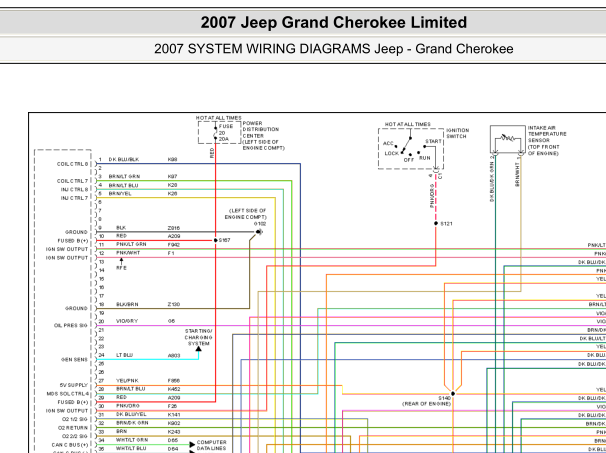Click the 'K98' circuit code

(172, 159)
